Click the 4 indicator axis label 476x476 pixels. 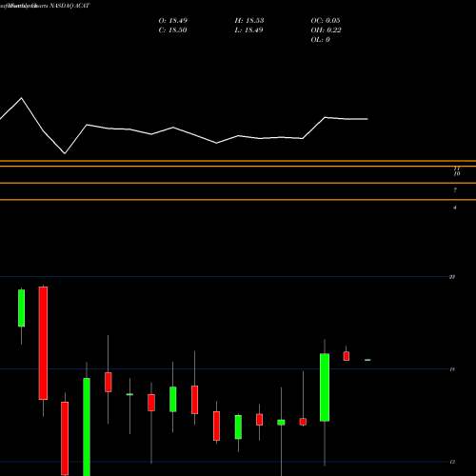point(455,208)
